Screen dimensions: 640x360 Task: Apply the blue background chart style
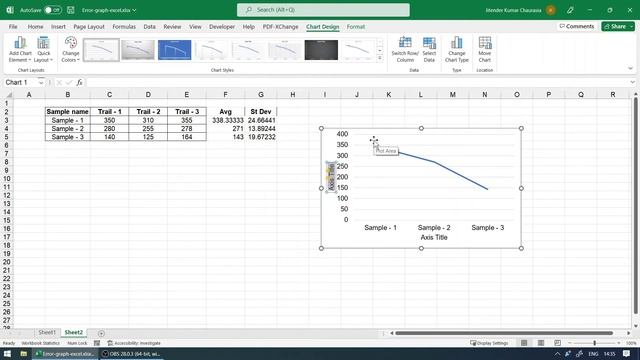[x=174, y=50]
